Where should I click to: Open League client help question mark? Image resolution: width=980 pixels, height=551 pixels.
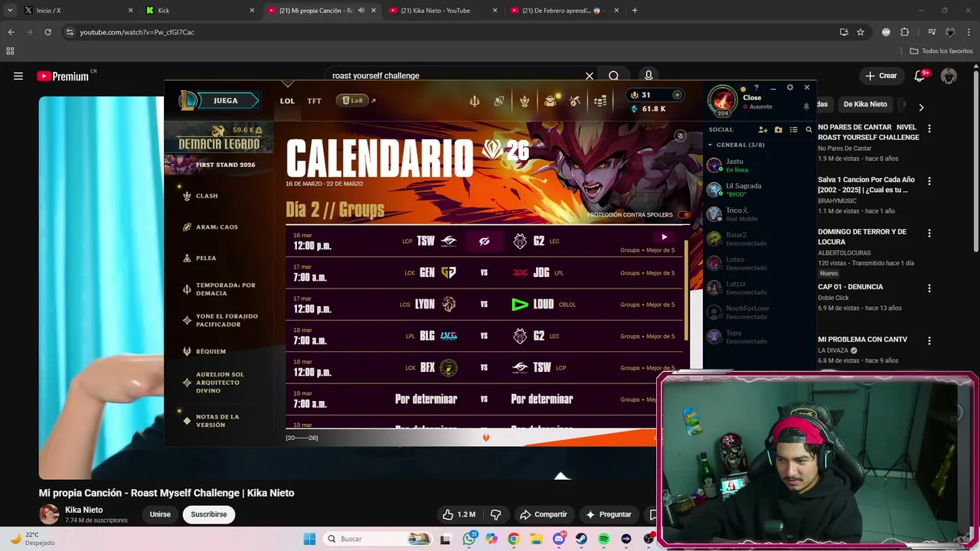click(x=756, y=87)
